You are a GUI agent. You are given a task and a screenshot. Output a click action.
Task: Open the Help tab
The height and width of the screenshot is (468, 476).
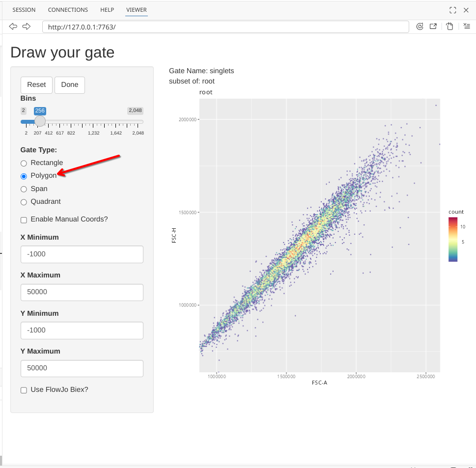107,10
